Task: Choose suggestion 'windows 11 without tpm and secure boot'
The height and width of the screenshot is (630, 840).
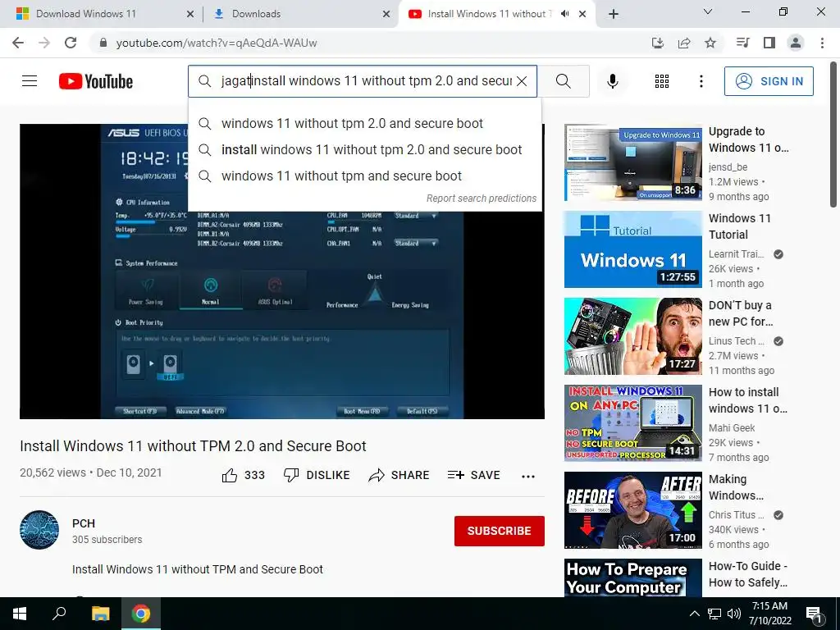Action: [364, 176]
